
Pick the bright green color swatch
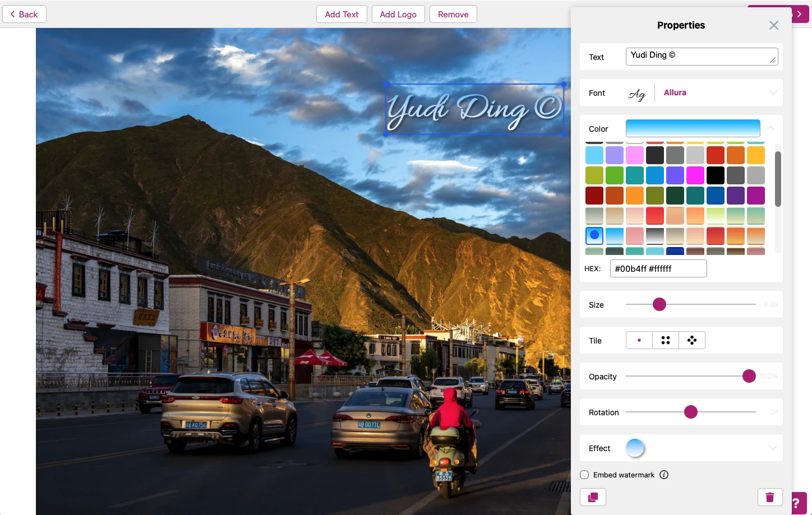click(x=615, y=175)
